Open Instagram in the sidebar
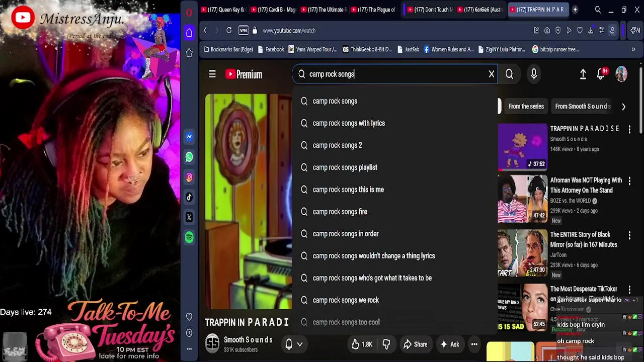This screenshot has width=644, height=362. click(x=189, y=177)
